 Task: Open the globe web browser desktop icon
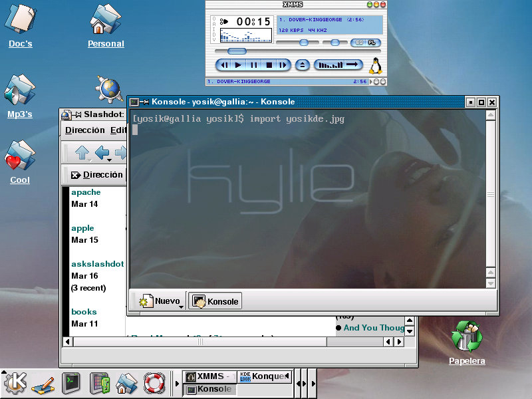[109, 89]
